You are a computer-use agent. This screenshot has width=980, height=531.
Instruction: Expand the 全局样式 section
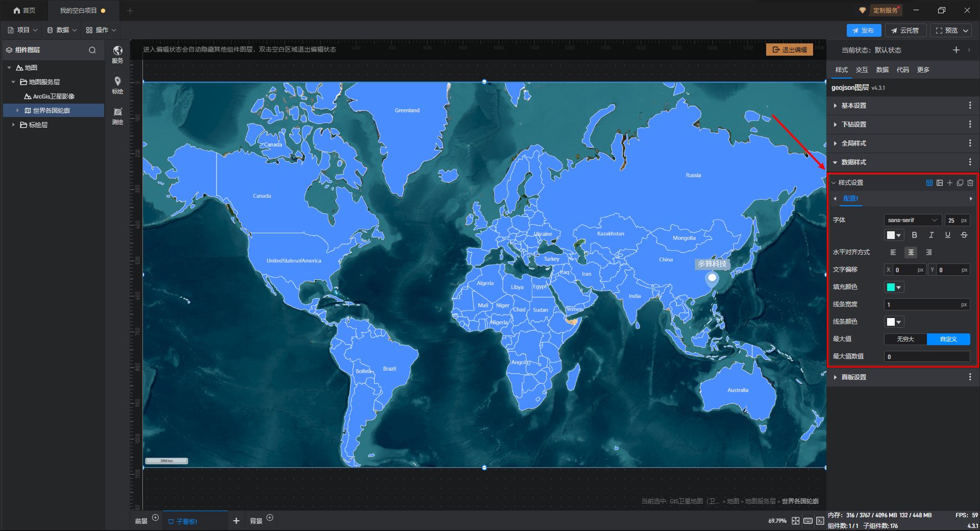[x=835, y=143]
